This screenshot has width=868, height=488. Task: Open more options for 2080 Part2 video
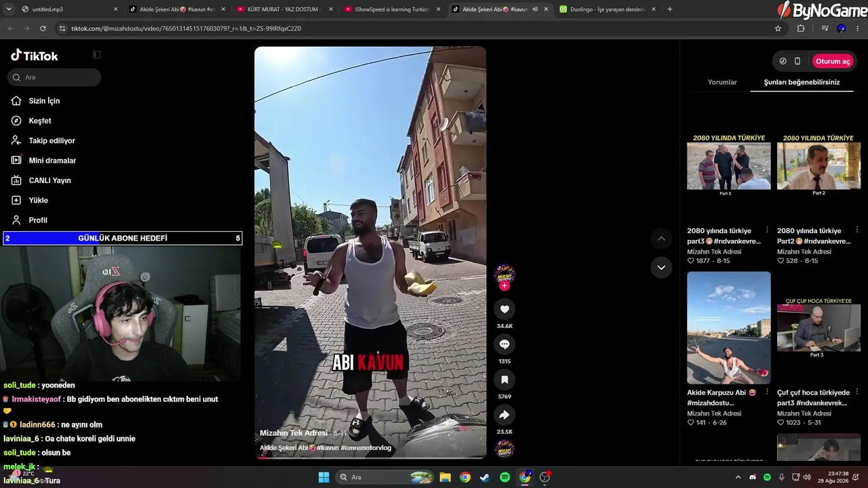(x=857, y=230)
